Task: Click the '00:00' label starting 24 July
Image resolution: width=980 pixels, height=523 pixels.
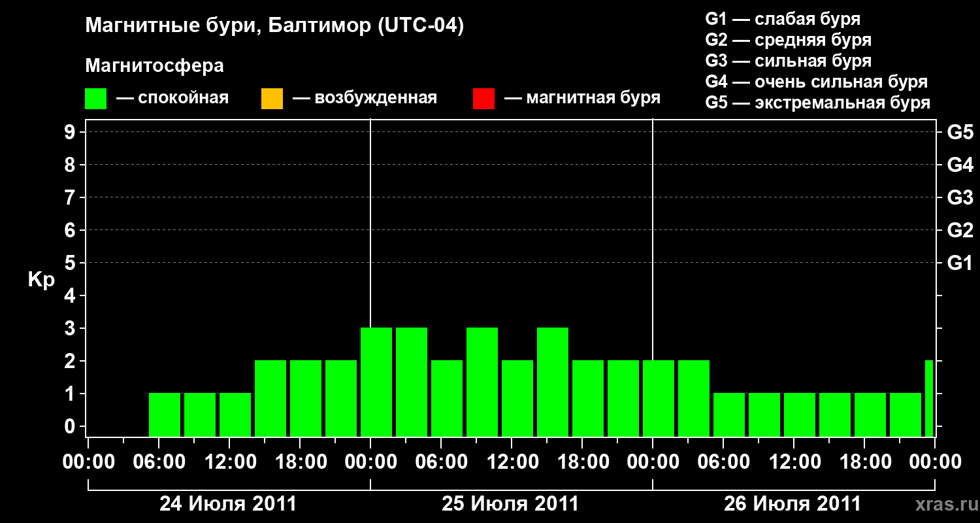Action: pos(88,462)
